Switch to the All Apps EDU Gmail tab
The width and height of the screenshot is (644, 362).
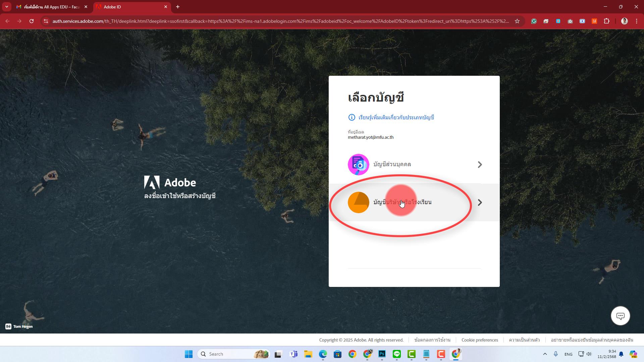(x=52, y=7)
